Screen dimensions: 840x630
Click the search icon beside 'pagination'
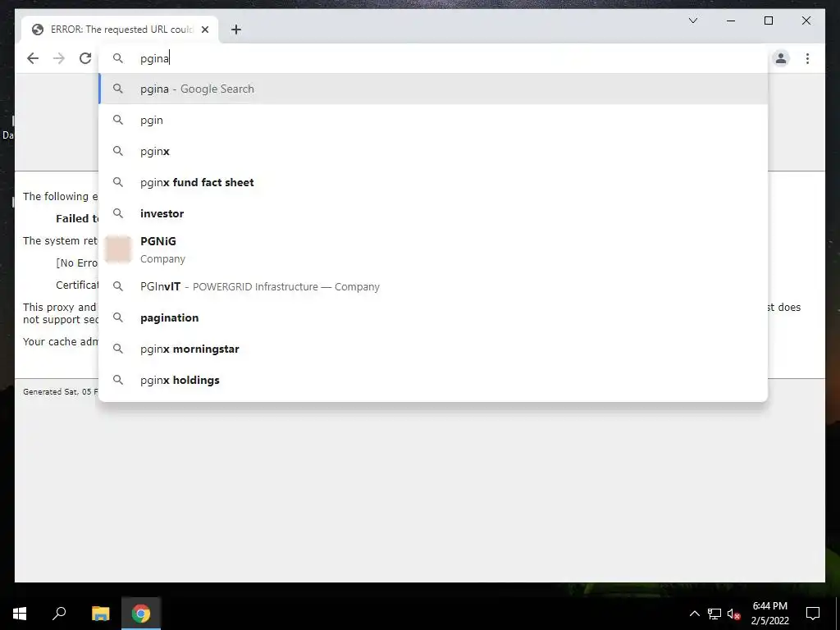pos(118,317)
